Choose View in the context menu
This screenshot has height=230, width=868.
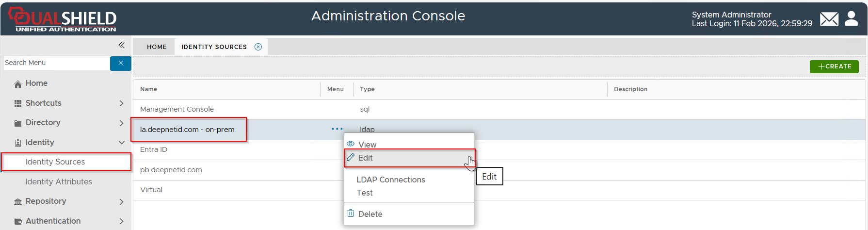pyautogui.click(x=367, y=145)
